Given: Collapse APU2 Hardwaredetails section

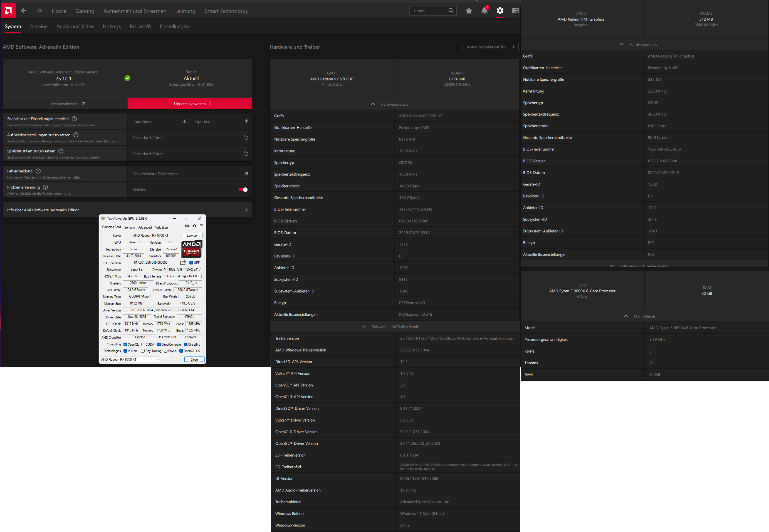Looking at the screenshot, I should click(644, 44).
